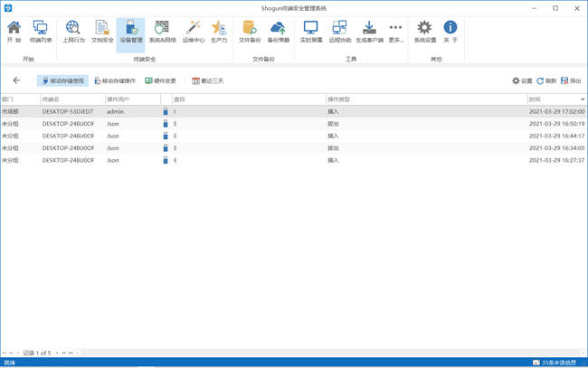
Task: Open 实时屏幕 real-time screen tool
Action: (310, 32)
